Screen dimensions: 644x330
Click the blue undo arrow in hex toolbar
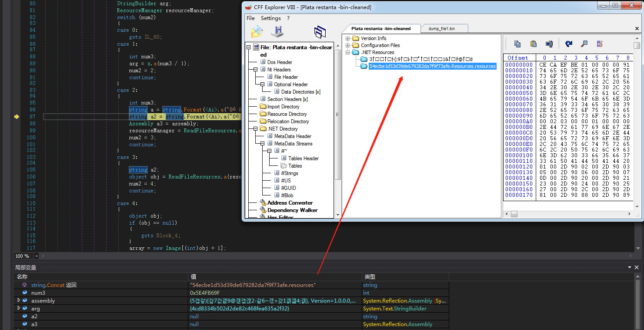pos(569,44)
